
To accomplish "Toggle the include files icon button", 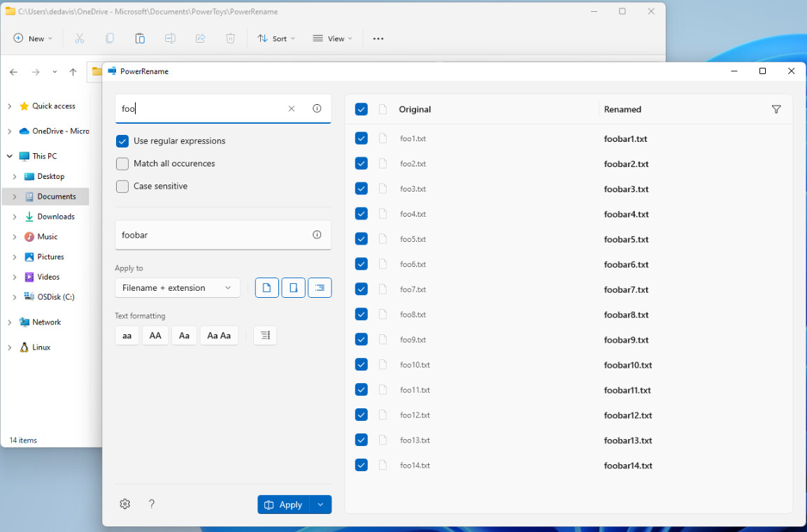I will (x=266, y=288).
